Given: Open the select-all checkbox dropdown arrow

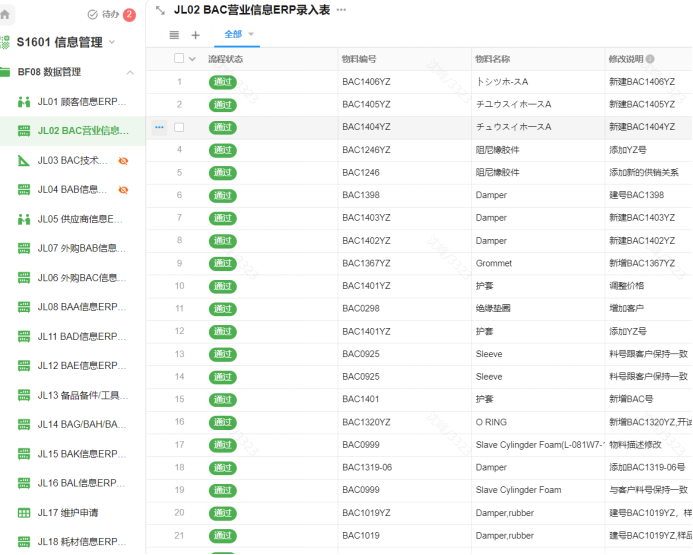Looking at the screenshot, I should click(x=193, y=59).
